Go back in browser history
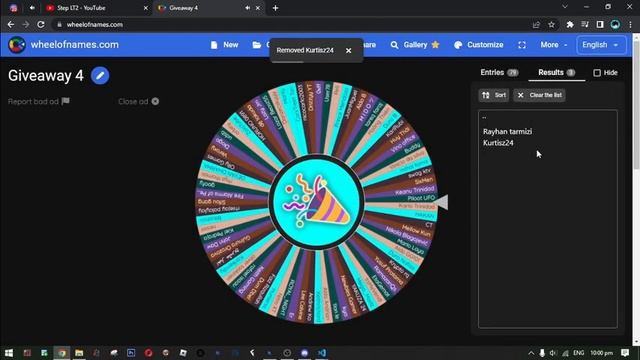 tap(11, 24)
